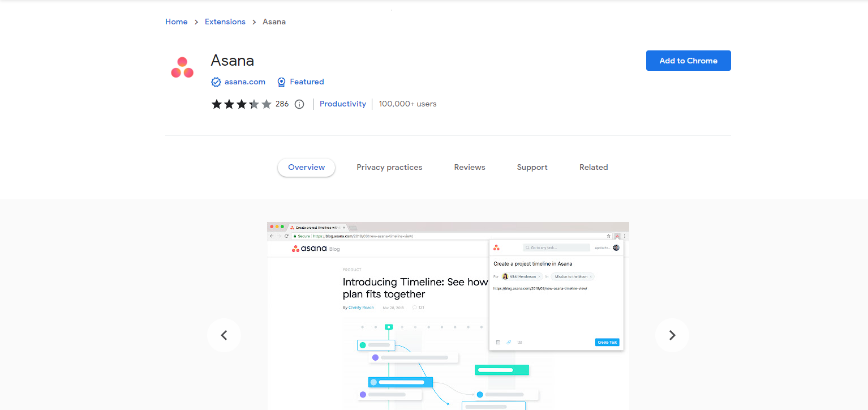This screenshot has width=868, height=410.
Task: View the Related tab
Action: 594,167
